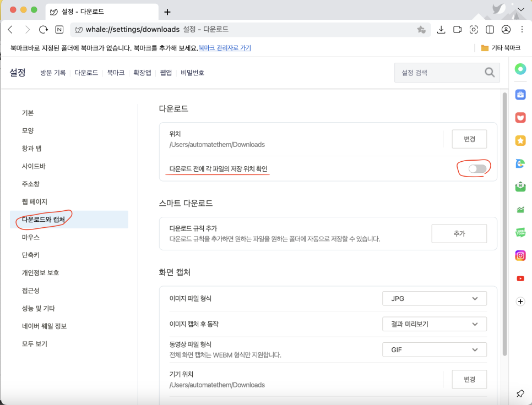Open the 이미지 파일 형식 JPG dropdown
Viewport: 532px width, 405px height.
[x=435, y=299]
